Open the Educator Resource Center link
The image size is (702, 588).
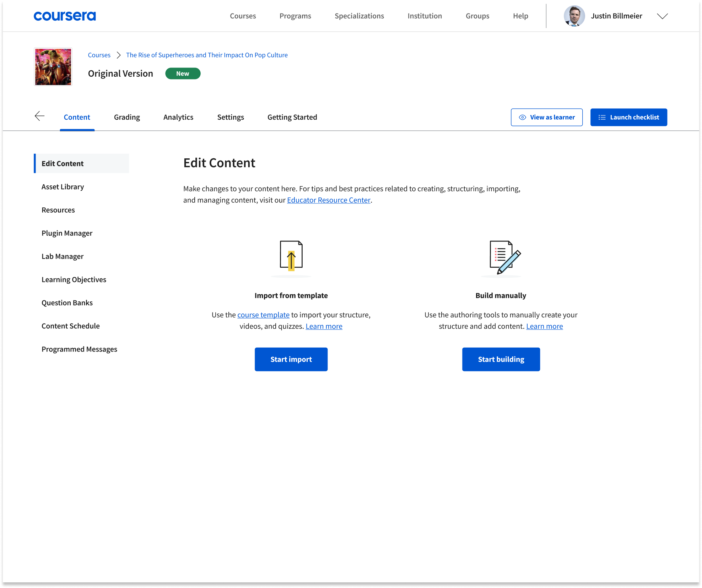point(329,200)
